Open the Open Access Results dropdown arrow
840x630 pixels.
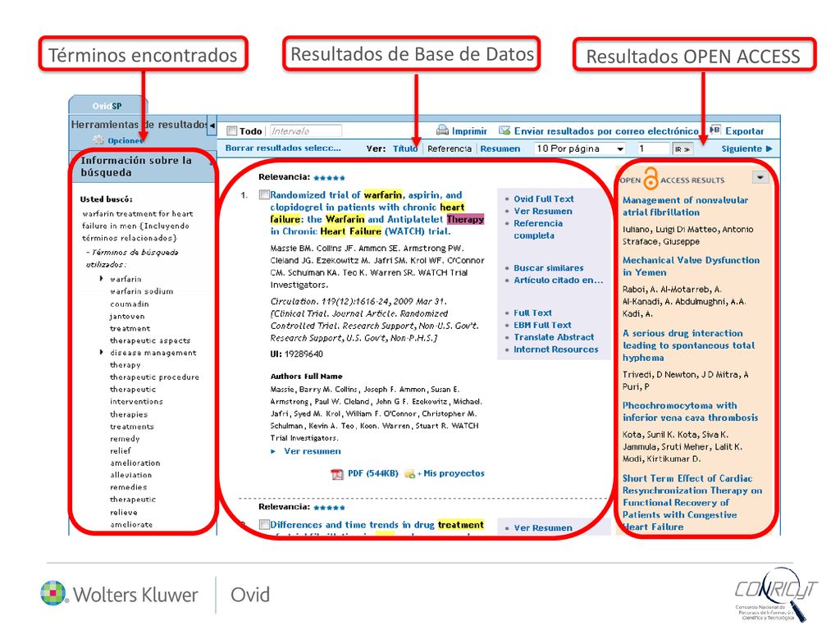(x=760, y=177)
